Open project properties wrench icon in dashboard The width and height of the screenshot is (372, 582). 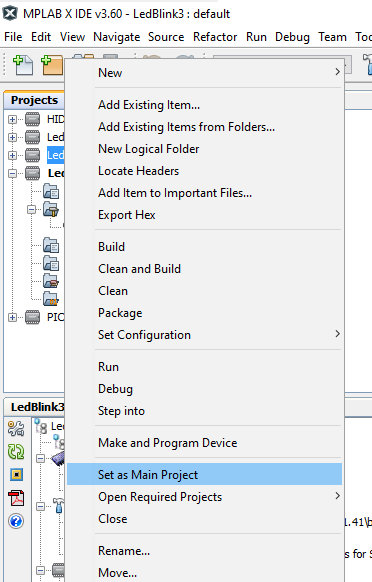click(16, 428)
